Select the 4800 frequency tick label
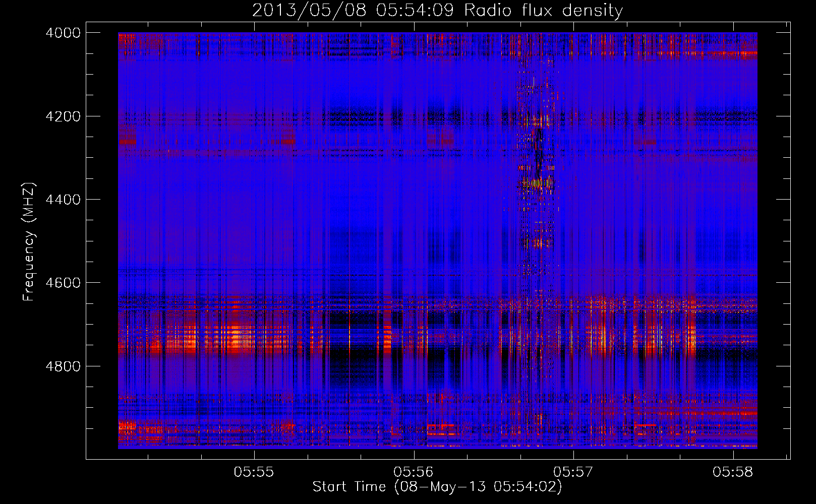816x504 pixels. 63,366
